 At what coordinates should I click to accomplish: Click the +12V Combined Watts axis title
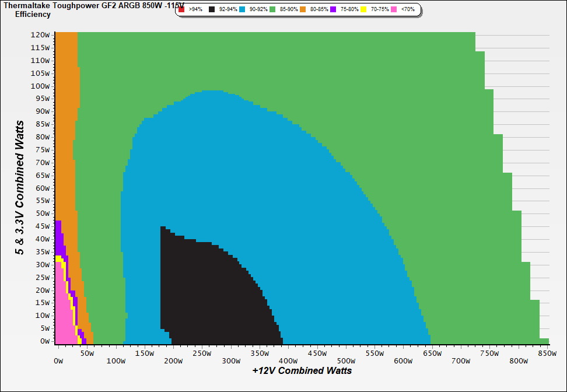[302, 370]
